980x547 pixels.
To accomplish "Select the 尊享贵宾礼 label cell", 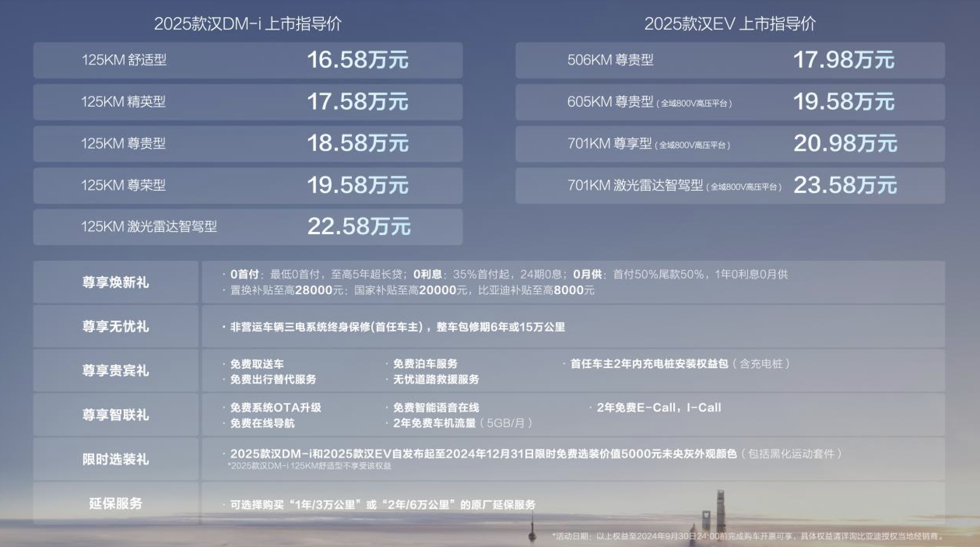I will pos(116,370).
